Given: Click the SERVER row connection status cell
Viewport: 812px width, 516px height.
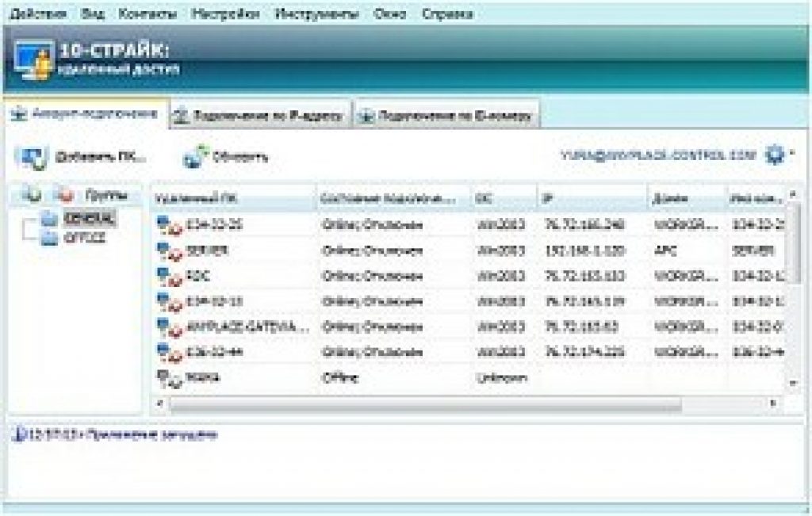Looking at the screenshot, I should [x=372, y=250].
